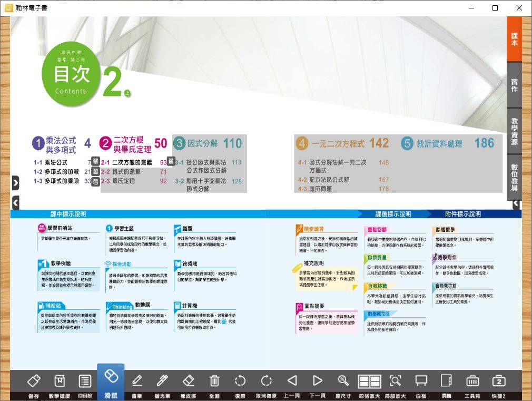
Task: Click the 快捷2 shortcut icon
Action: click(x=499, y=382)
